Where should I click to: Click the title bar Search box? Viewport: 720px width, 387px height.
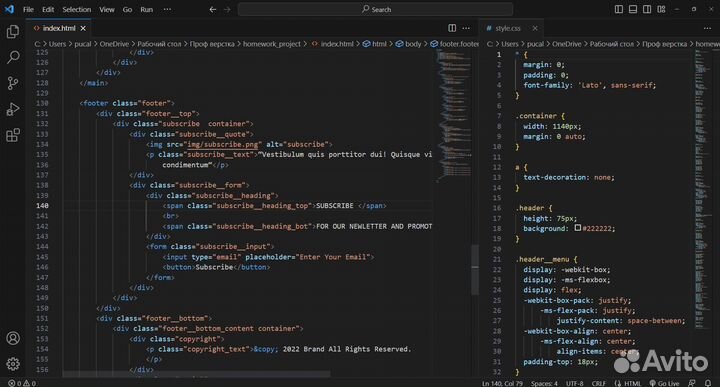pos(375,9)
